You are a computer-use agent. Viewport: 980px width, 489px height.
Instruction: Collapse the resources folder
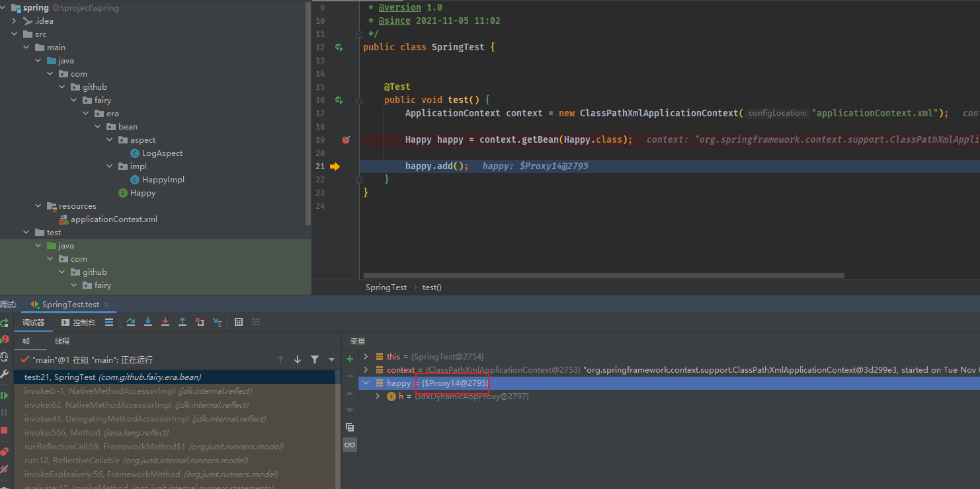click(x=38, y=206)
